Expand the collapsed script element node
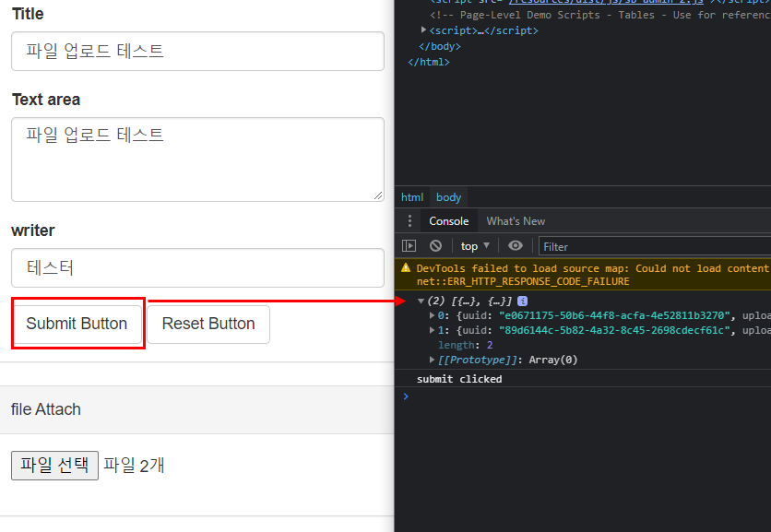Viewport: 771px width, 532px height. pyautogui.click(x=423, y=30)
